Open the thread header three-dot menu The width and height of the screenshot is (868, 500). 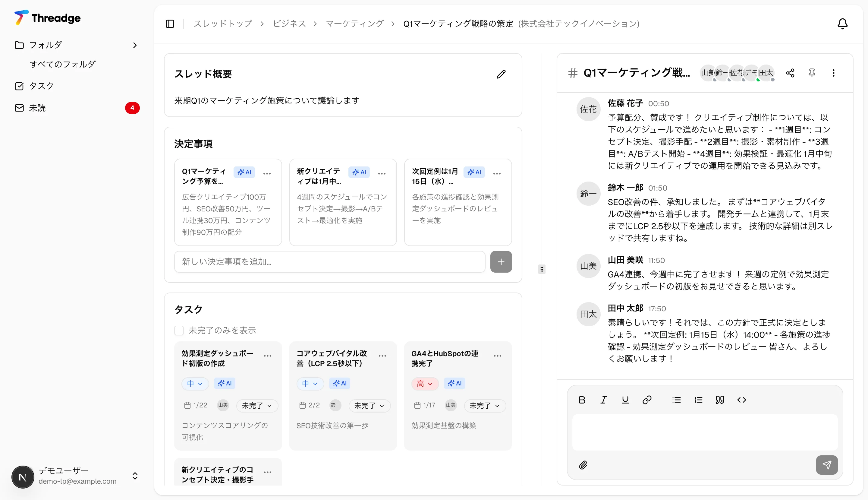(x=834, y=73)
